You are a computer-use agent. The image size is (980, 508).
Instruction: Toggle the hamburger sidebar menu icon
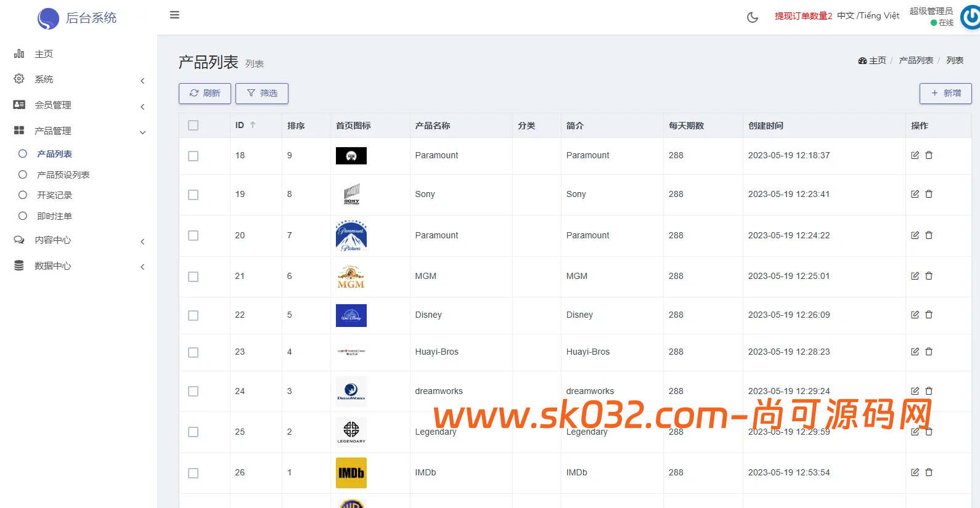(x=174, y=15)
